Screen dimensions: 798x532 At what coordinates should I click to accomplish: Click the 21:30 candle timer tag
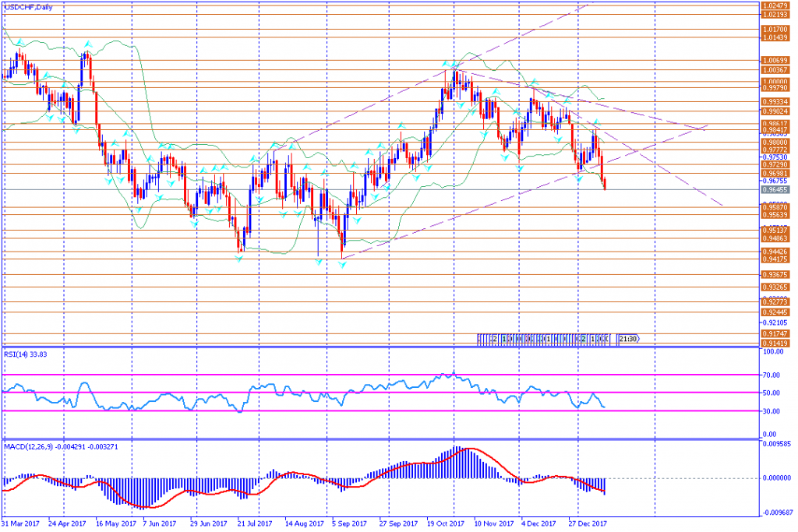[x=628, y=339]
